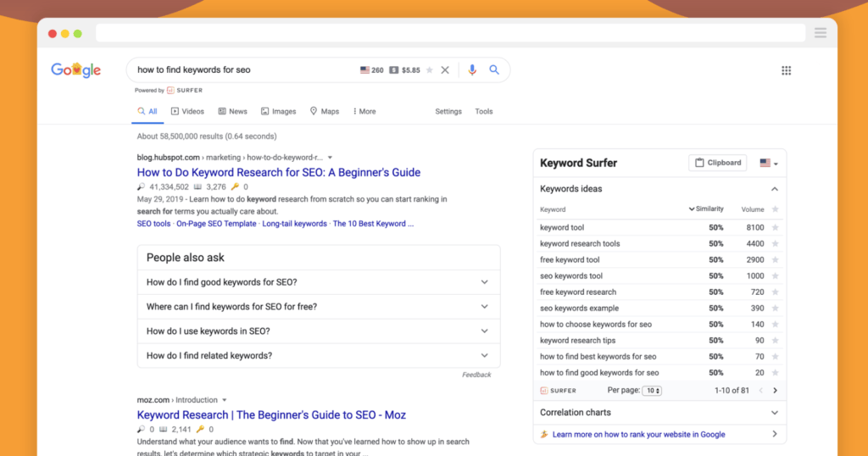
Task: Collapse the Keywords ideas section
Action: point(775,189)
